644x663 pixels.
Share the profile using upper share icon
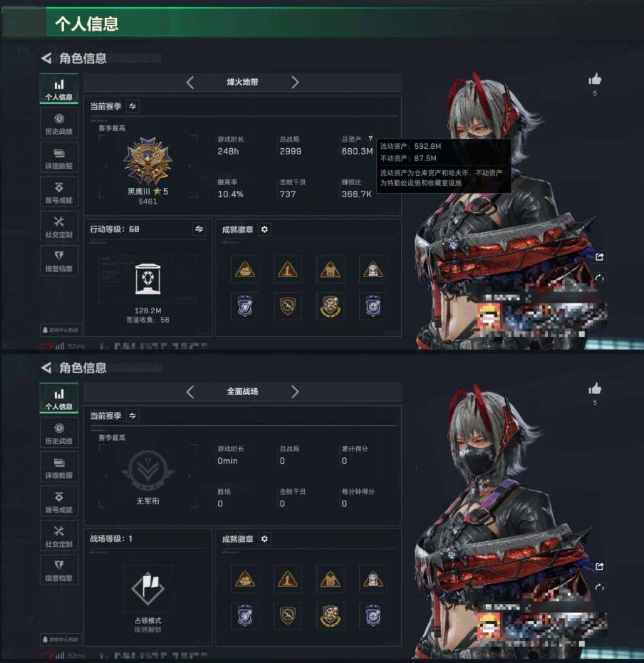(599, 256)
